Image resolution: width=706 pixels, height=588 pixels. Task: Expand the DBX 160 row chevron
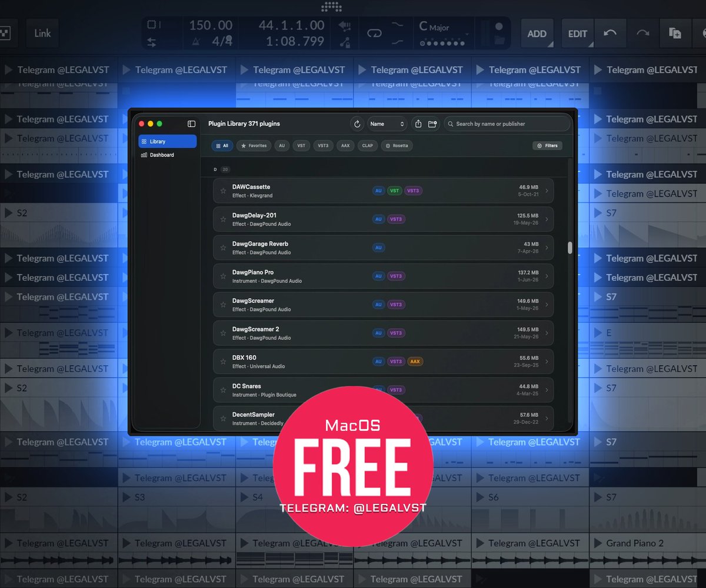(547, 362)
